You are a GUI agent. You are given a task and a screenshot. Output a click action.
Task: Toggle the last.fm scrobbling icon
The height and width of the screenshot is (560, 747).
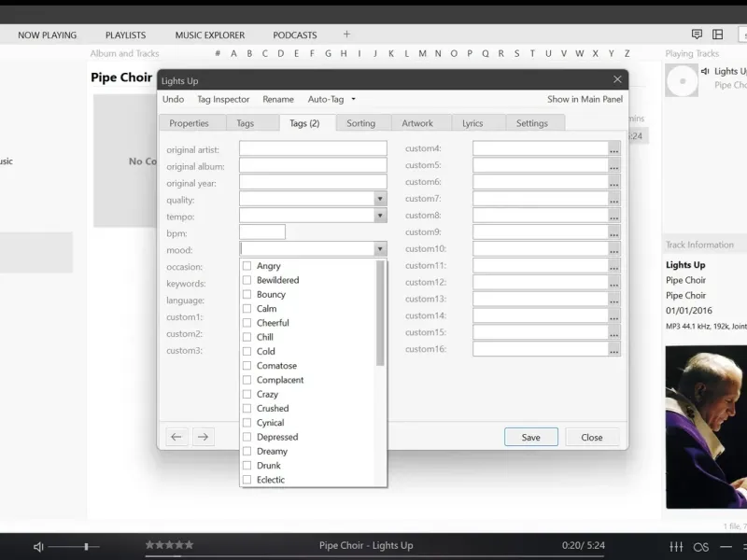click(x=701, y=547)
